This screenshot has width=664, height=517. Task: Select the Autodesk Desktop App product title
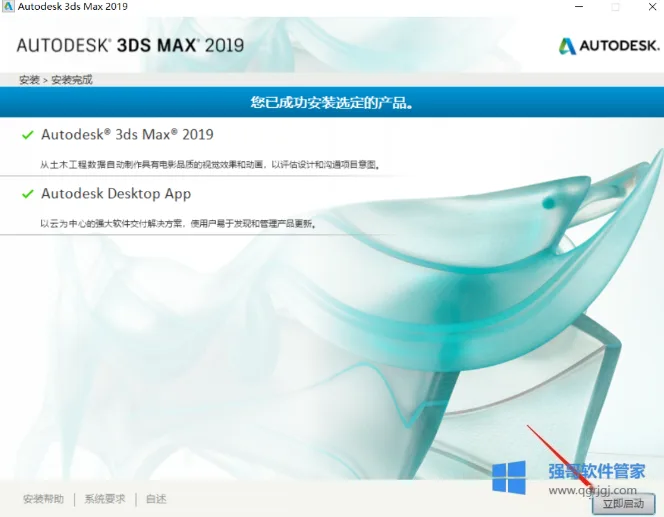[116, 194]
